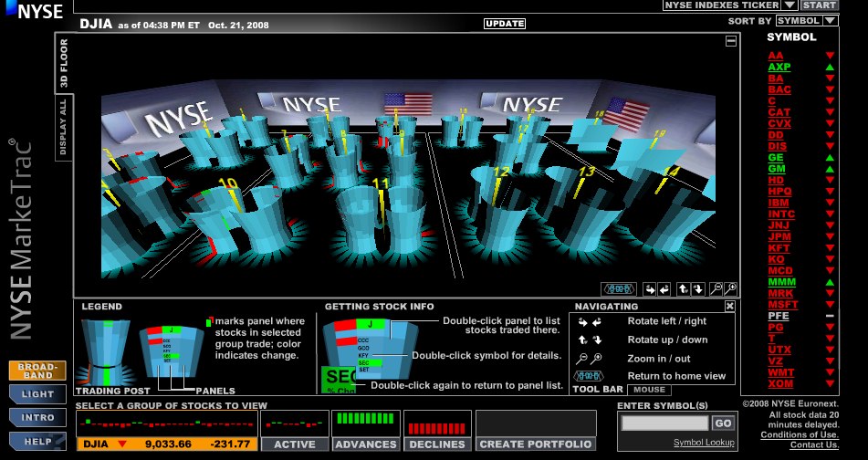Screen dimensions: 868x460
Task: Select the TOOL BAR navigation mode
Action: (598, 390)
